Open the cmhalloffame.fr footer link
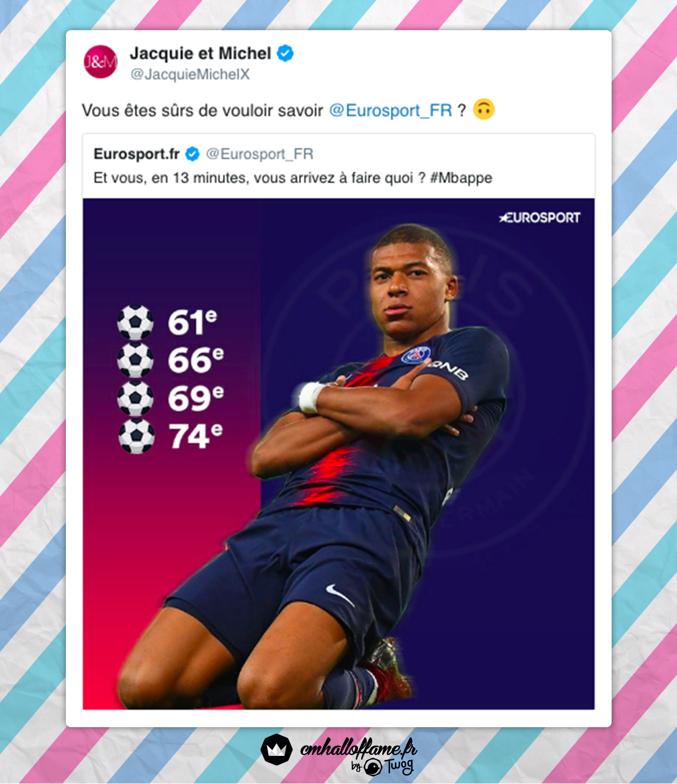 pyautogui.click(x=358, y=748)
